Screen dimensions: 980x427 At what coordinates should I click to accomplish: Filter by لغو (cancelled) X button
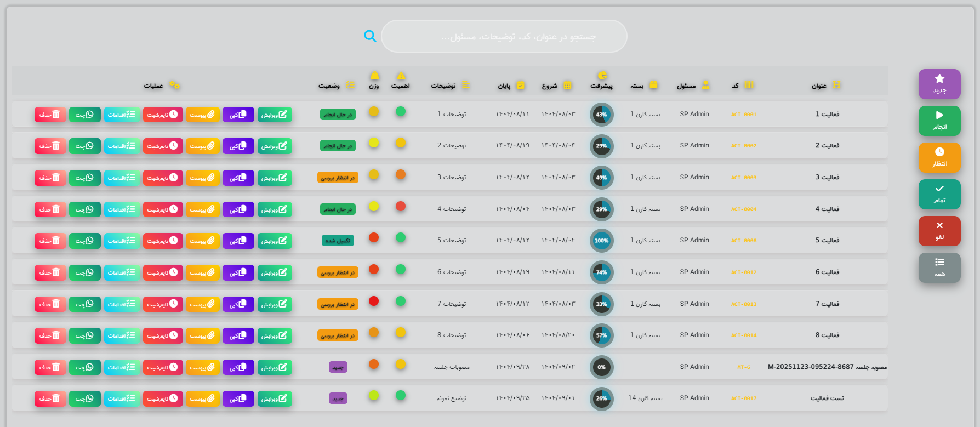click(939, 231)
